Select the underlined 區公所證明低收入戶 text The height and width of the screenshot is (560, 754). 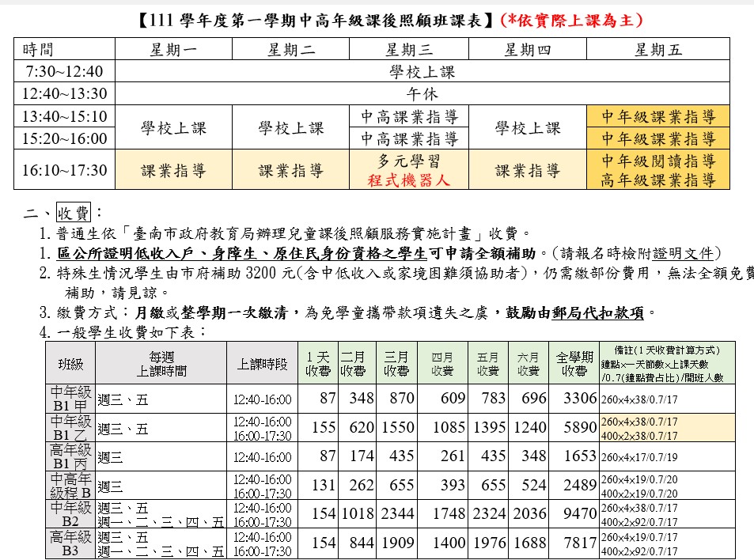tap(242, 253)
